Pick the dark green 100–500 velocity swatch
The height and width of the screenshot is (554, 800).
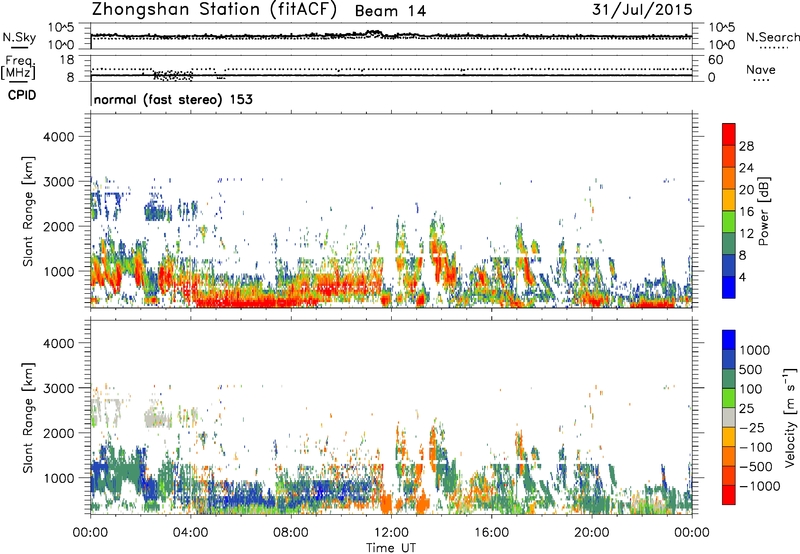coord(729,379)
